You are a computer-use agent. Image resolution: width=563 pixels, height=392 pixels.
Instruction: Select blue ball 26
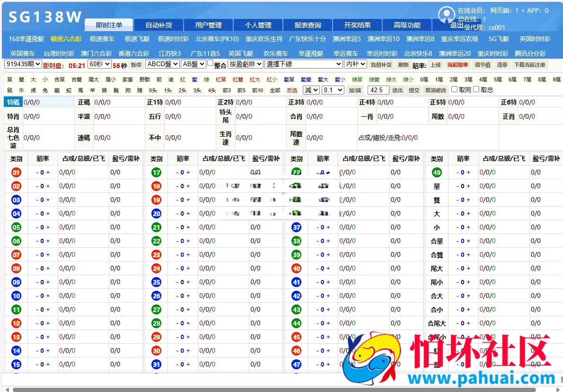tap(156, 296)
